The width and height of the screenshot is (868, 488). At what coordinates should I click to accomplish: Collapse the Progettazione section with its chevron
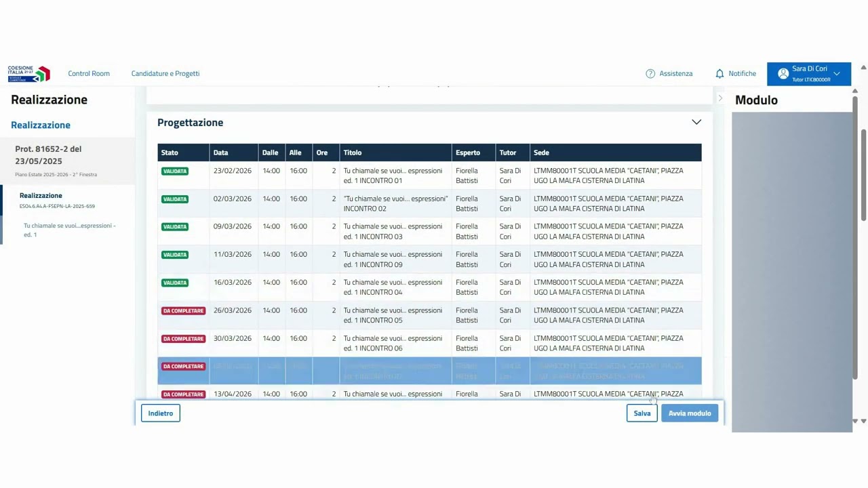coord(696,122)
